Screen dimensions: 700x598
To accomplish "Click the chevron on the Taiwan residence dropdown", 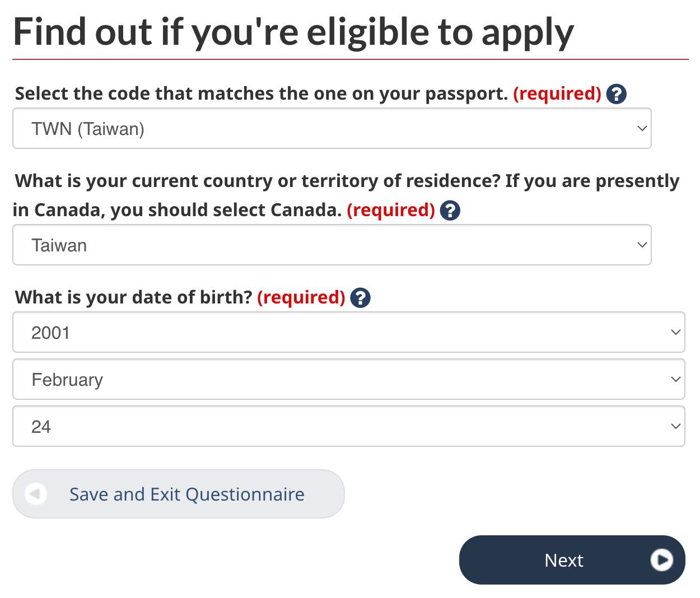I will pos(642,245).
